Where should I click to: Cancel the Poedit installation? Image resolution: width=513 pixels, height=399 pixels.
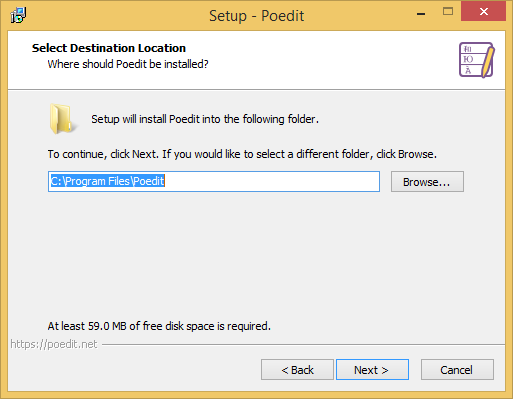pos(457,370)
